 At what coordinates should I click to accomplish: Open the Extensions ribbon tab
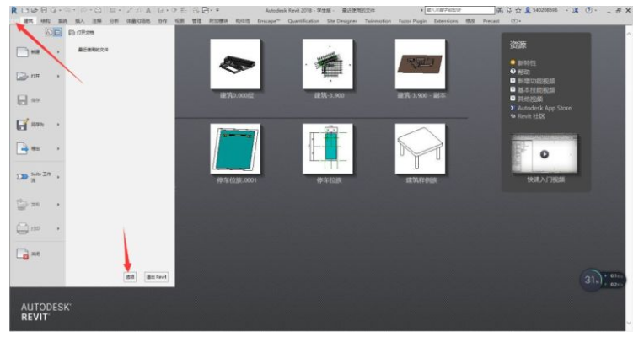click(446, 21)
